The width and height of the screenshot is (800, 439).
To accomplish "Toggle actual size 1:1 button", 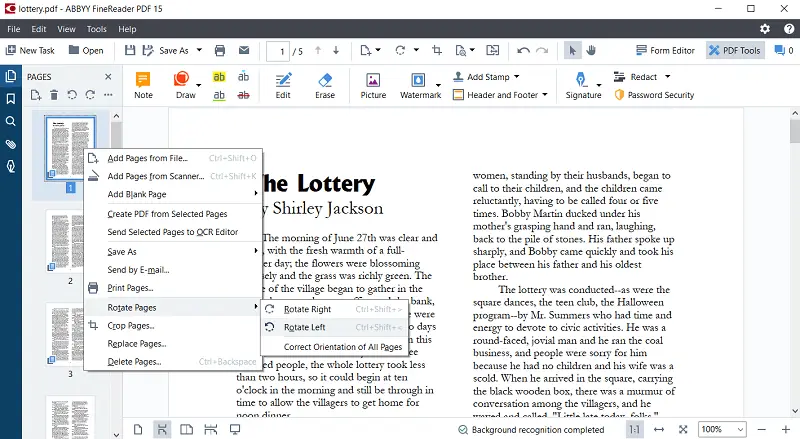I will point(634,430).
